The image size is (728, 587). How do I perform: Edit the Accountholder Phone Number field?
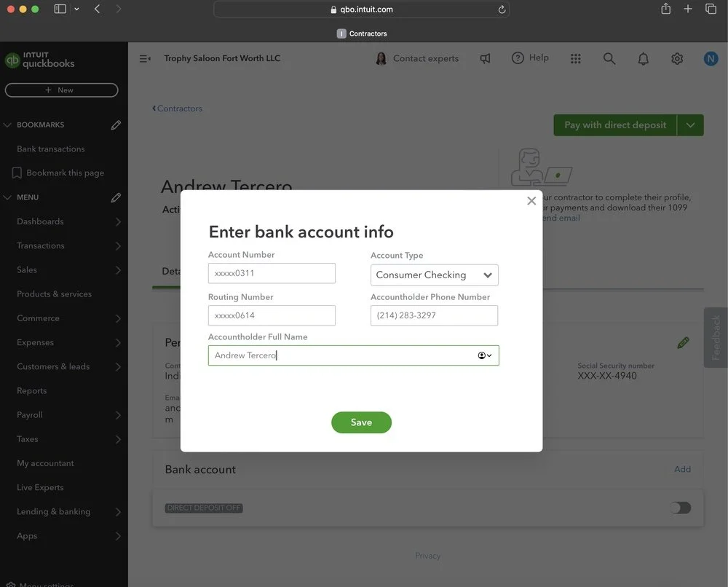click(x=434, y=315)
